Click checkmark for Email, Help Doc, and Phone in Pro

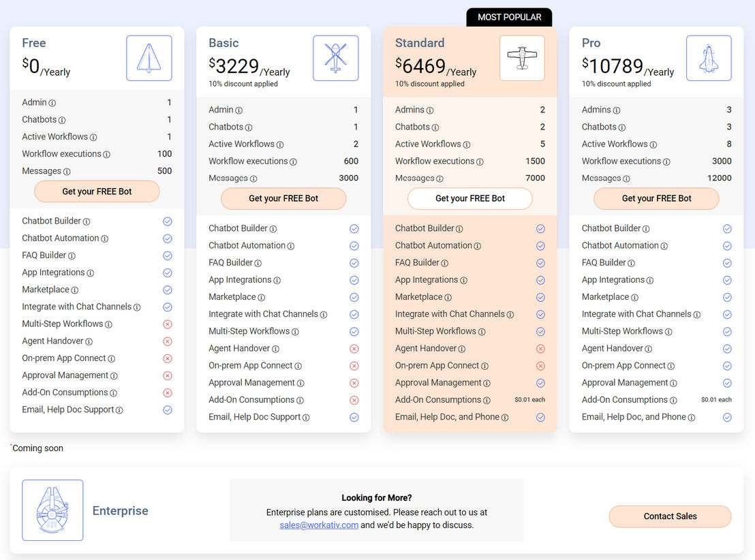tap(727, 418)
